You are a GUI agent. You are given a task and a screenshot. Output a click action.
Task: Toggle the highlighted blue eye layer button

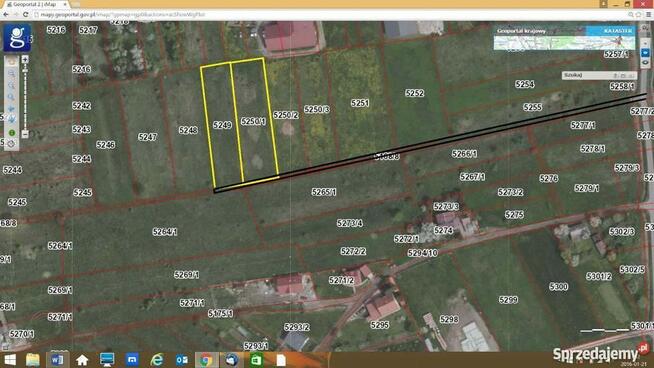point(645,53)
